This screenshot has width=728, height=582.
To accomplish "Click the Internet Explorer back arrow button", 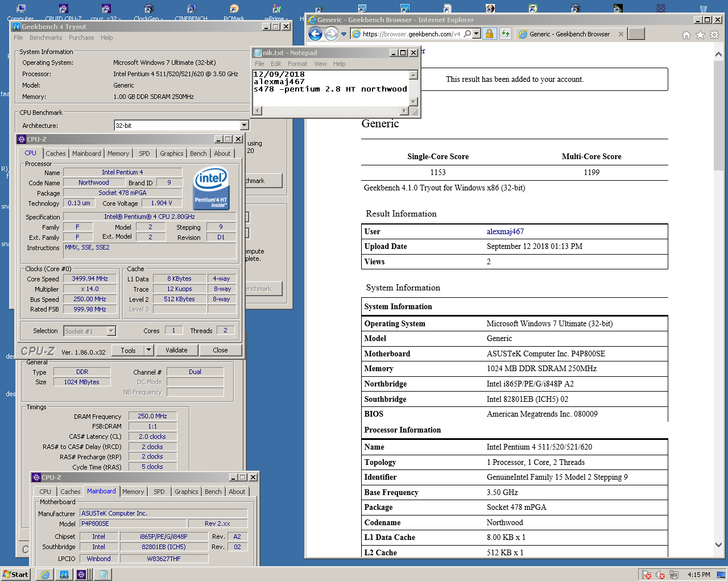I will tap(316, 34).
